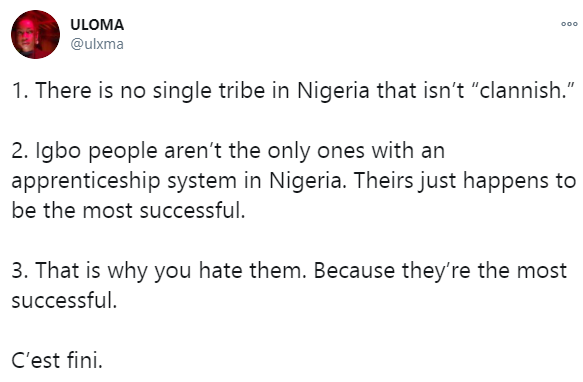Screen dimensions: 583x382
Task: Select the word "Igbo" in point two
Action: (58, 151)
